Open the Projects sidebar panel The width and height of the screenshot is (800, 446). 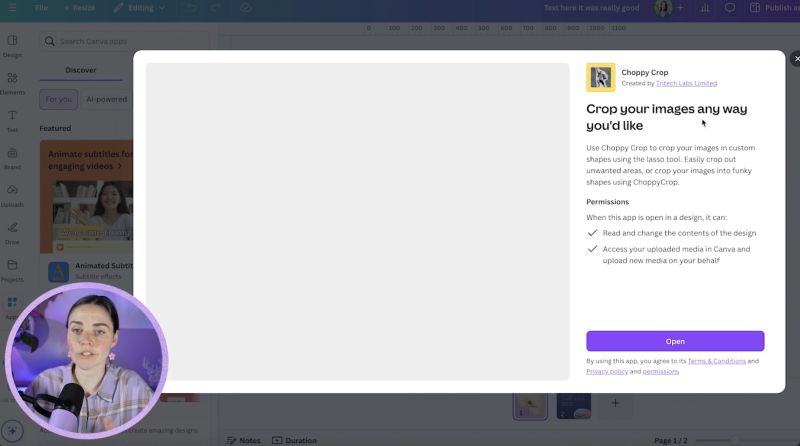(x=12, y=270)
